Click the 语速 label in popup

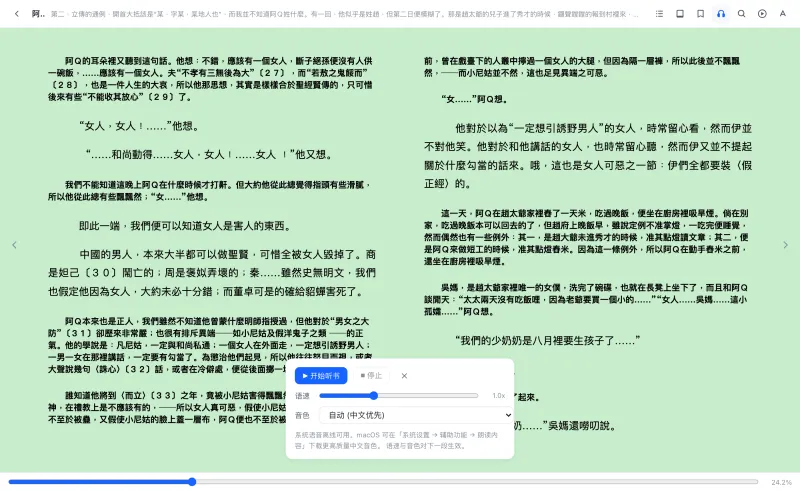click(302, 396)
